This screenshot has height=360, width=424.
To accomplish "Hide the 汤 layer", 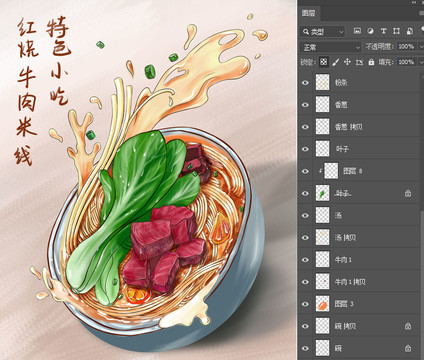I will (x=305, y=215).
